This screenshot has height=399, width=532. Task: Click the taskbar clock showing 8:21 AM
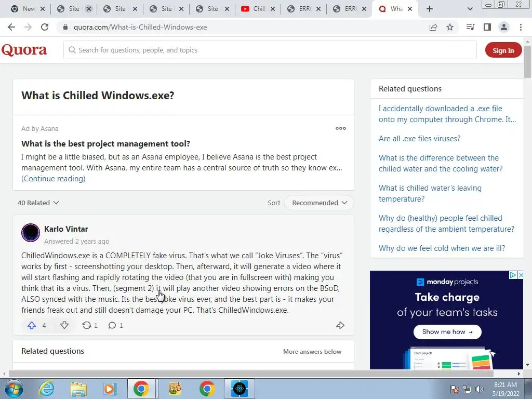[x=506, y=389]
